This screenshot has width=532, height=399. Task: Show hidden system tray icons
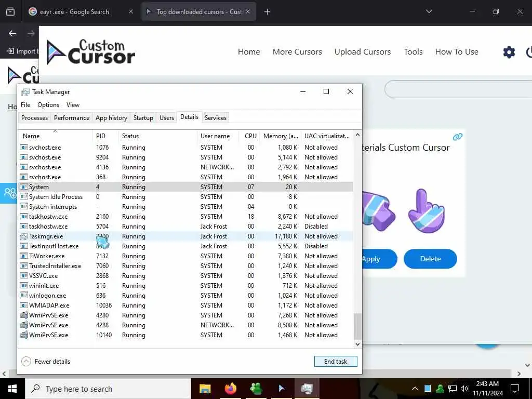point(415,389)
